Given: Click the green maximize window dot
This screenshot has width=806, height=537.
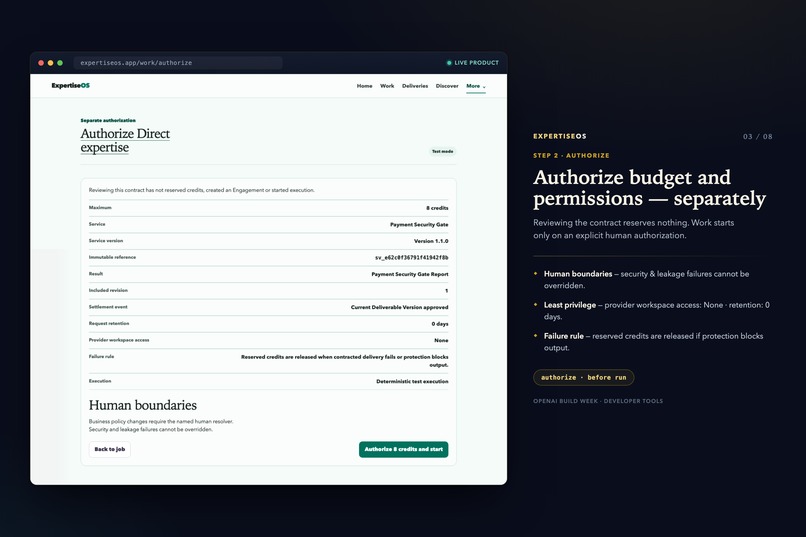Looking at the screenshot, I should coord(60,63).
